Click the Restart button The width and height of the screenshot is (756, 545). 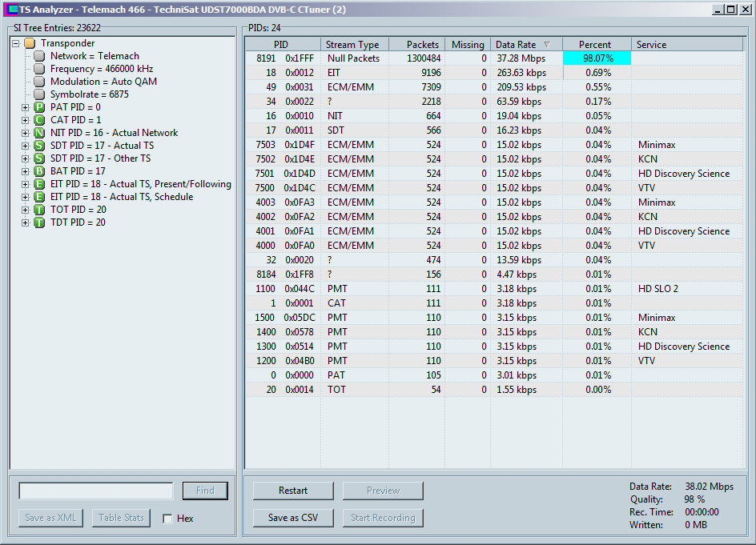coord(293,491)
